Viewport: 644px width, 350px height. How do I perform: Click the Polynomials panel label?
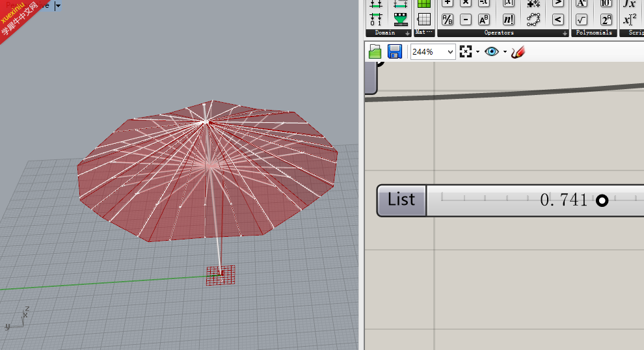pyautogui.click(x=594, y=33)
